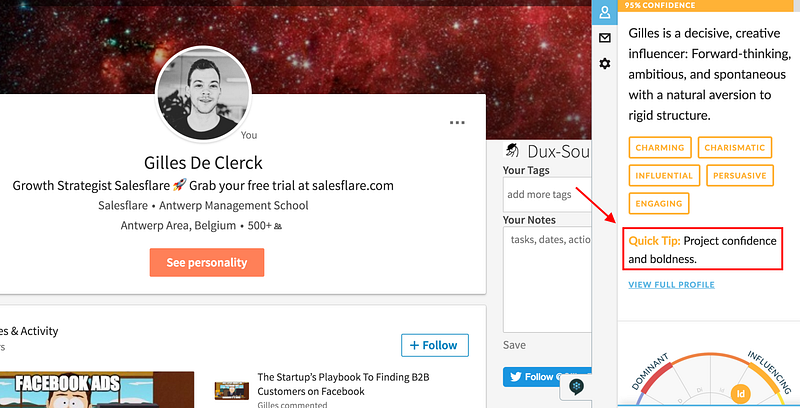Image resolution: width=800 pixels, height=408 pixels.
Task: Click the Id marker on personality wheel
Action: click(x=740, y=393)
